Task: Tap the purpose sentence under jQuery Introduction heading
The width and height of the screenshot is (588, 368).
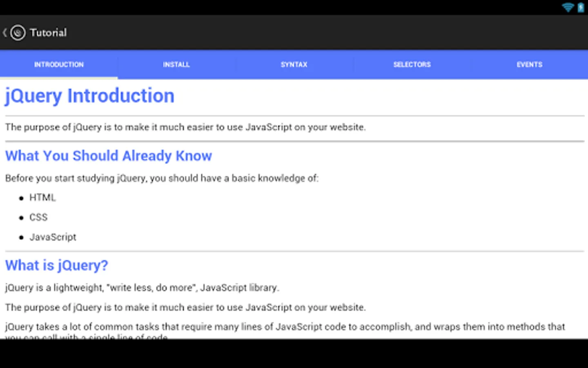Action: click(x=185, y=127)
